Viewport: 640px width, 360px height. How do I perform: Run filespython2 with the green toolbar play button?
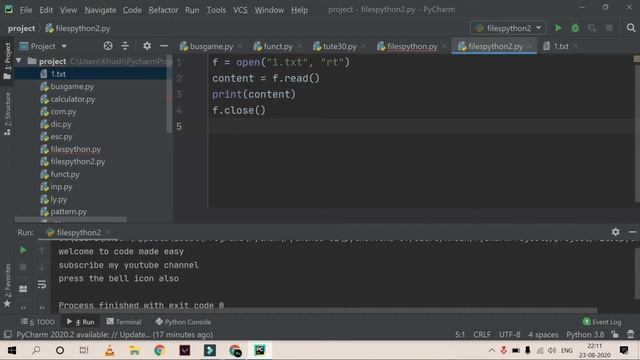[558, 28]
